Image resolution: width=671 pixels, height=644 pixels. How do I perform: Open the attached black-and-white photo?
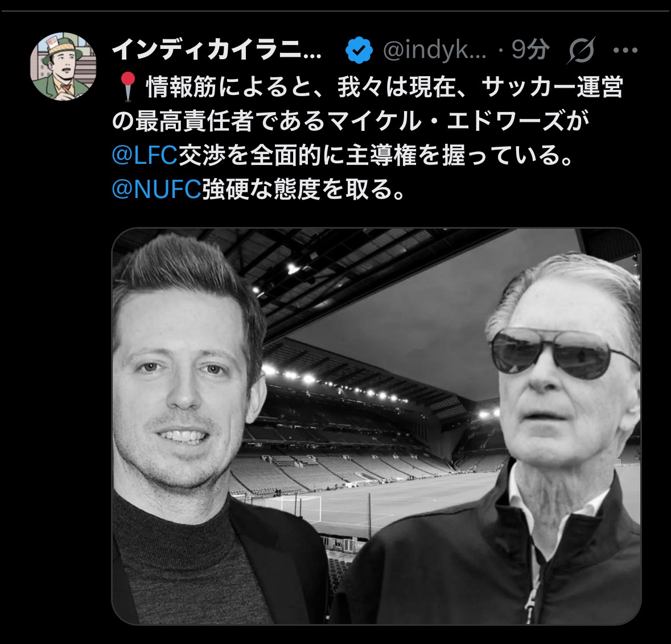376,426
